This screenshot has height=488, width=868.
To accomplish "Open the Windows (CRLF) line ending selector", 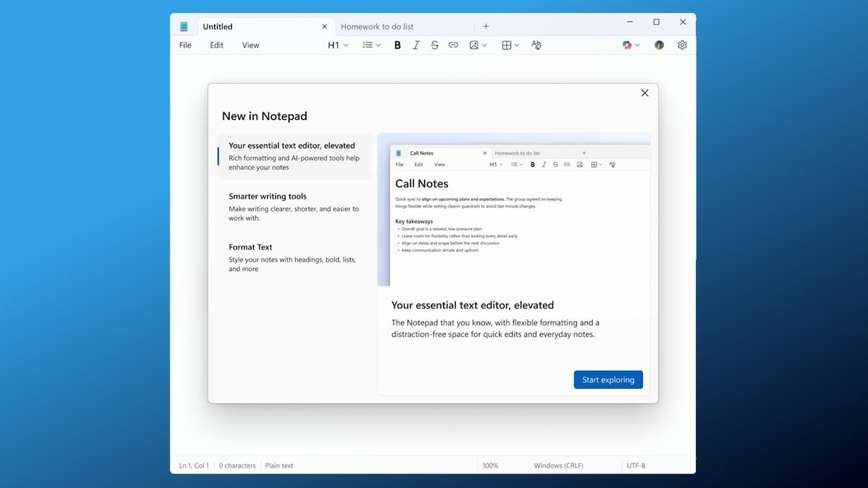I will click(x=558, y=466).
